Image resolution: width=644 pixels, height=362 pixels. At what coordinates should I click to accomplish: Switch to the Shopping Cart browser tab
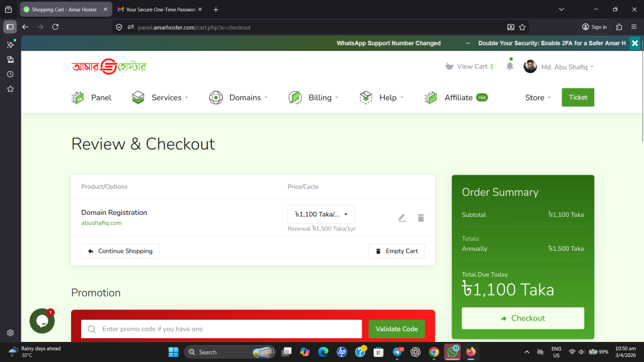click(65, 9)
